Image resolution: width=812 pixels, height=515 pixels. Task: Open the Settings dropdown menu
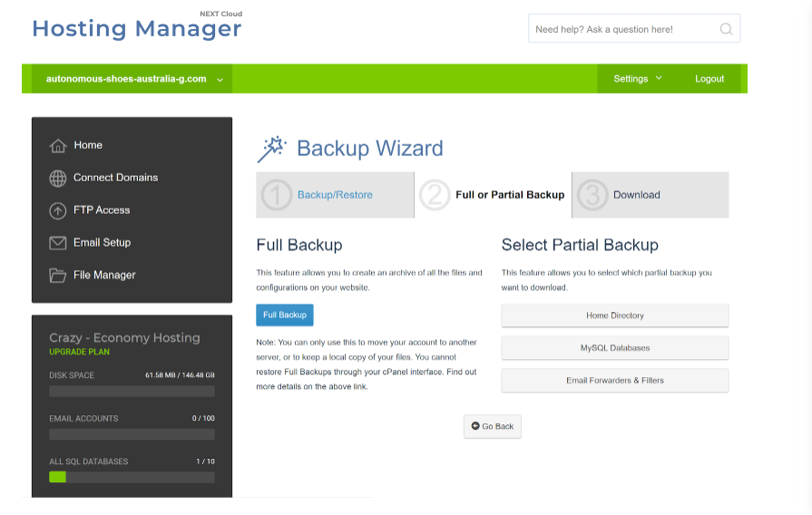click(638, 79)
